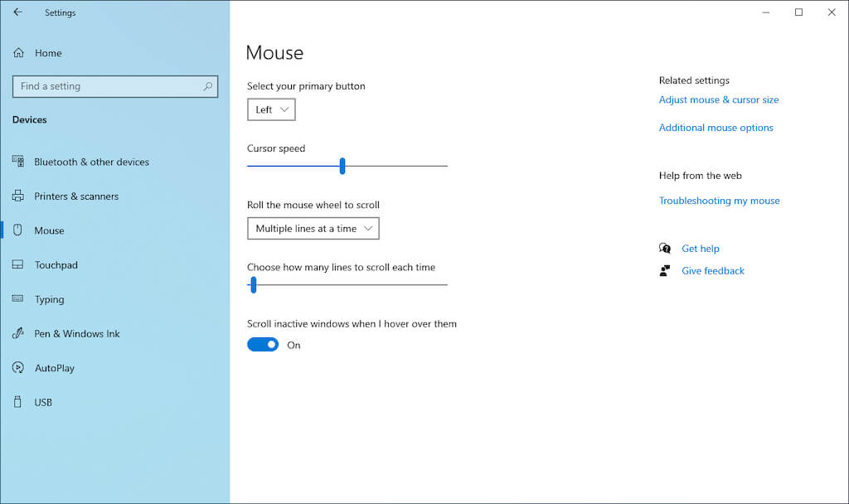
Task: Click the Related settings heading
Action: pyautogui.click(x=694, y=80)
